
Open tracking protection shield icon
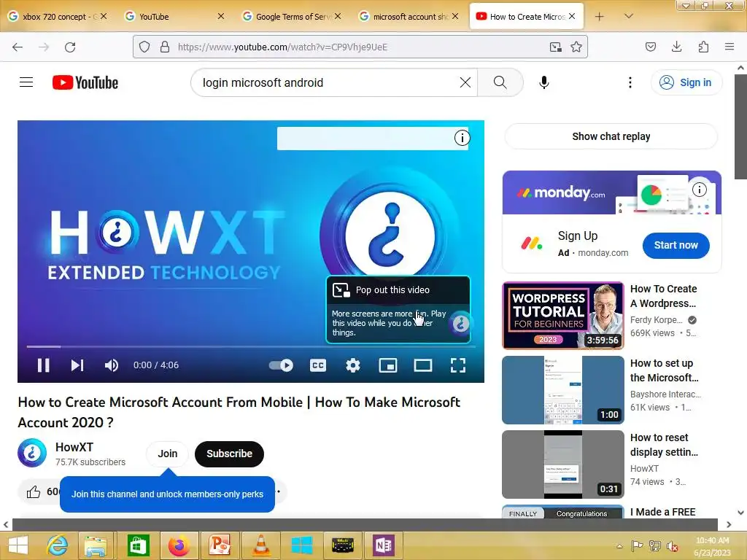coord(144,47)
